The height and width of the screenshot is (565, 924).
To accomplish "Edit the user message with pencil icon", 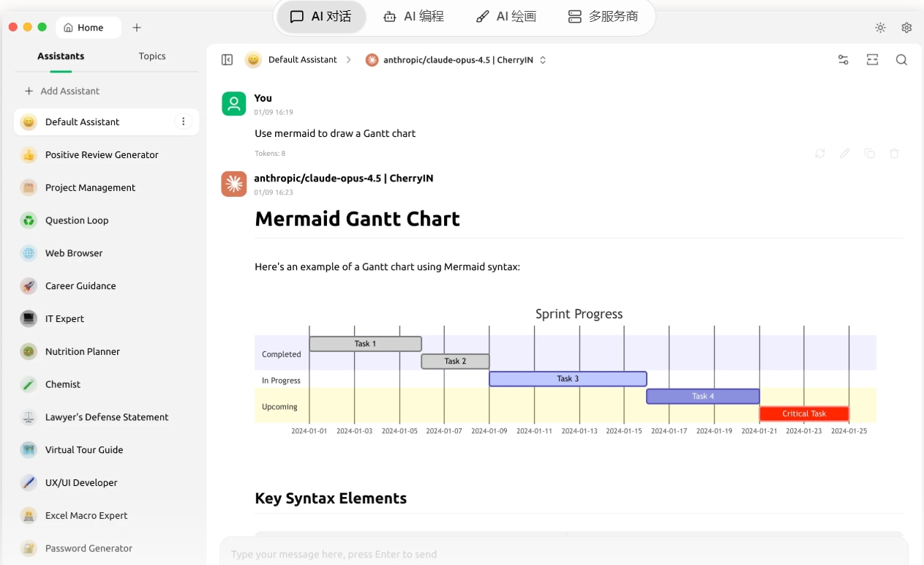I will click(844, 154).
